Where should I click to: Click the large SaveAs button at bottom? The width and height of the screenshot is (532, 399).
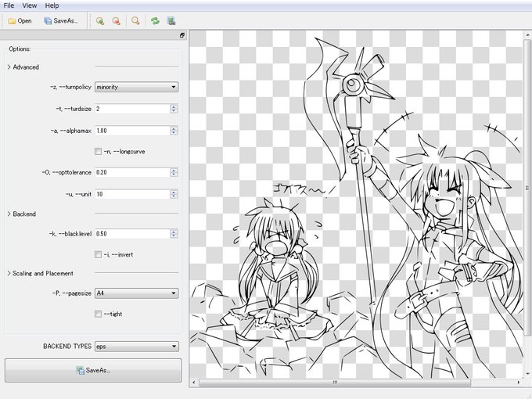(x=93, y=371)
